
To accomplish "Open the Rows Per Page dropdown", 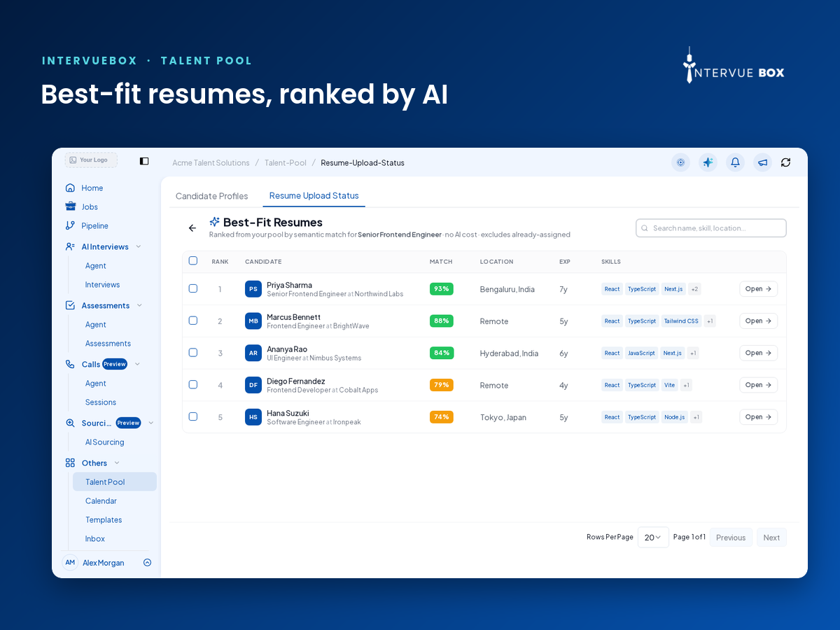I will [653, 538].
